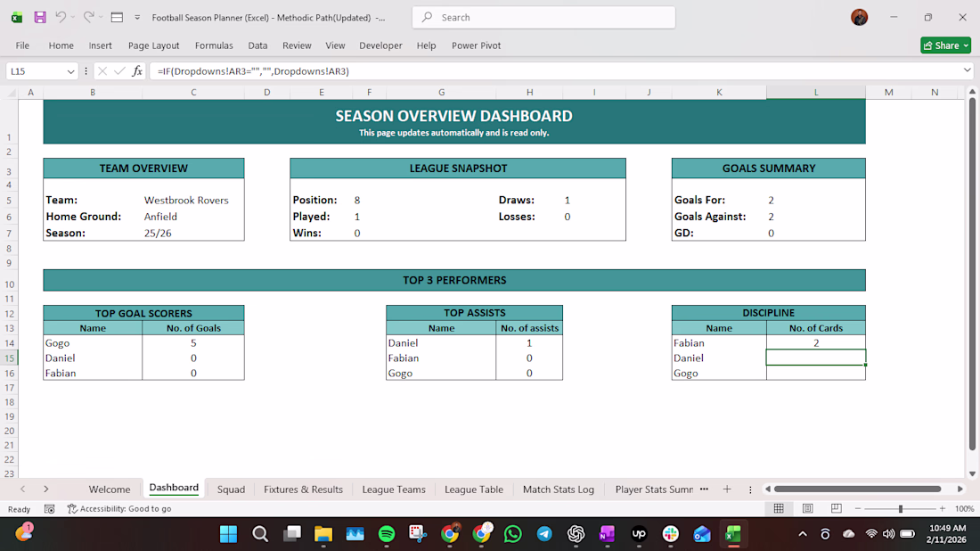This screenshot has width=980, height=551.
Task: Switch to the Home ribbon tab
Action: point(61,45)
